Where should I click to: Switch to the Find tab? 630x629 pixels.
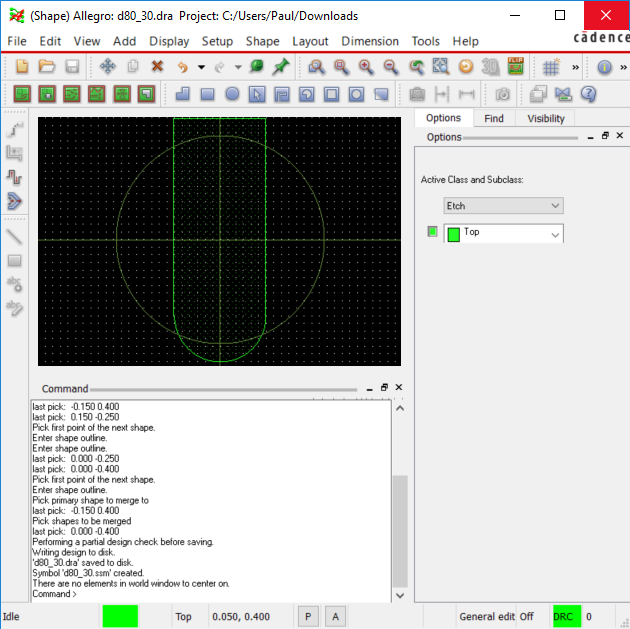coord(494,118)
